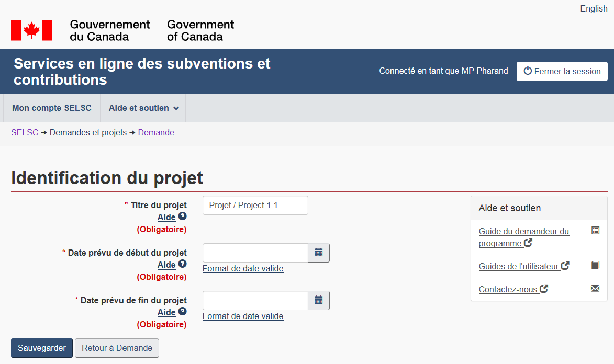Click Fermer la session button
Viewport: 614px width, 364px height.
click(562, 72)
